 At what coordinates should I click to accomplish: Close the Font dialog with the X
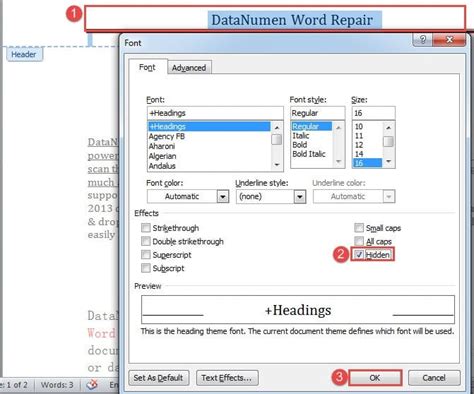pos(449,40)
